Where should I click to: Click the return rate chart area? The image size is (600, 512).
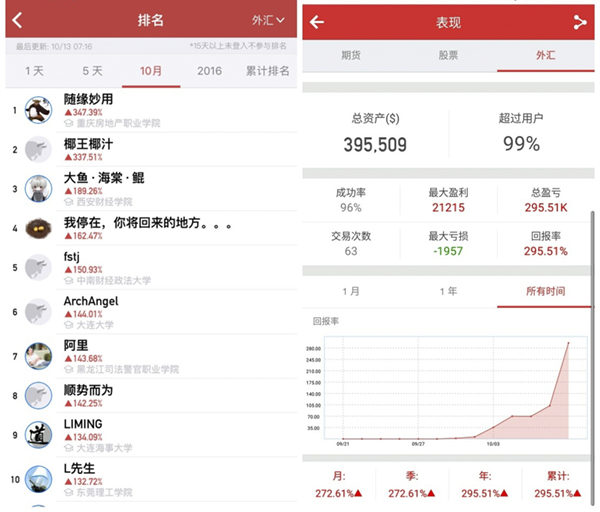[x=448, y=390]
